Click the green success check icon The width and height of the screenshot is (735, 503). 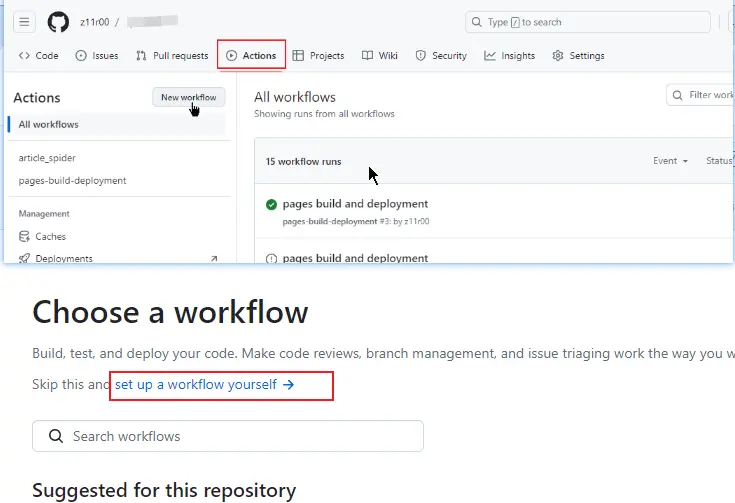pyautogui.click(x=271, y=205)
